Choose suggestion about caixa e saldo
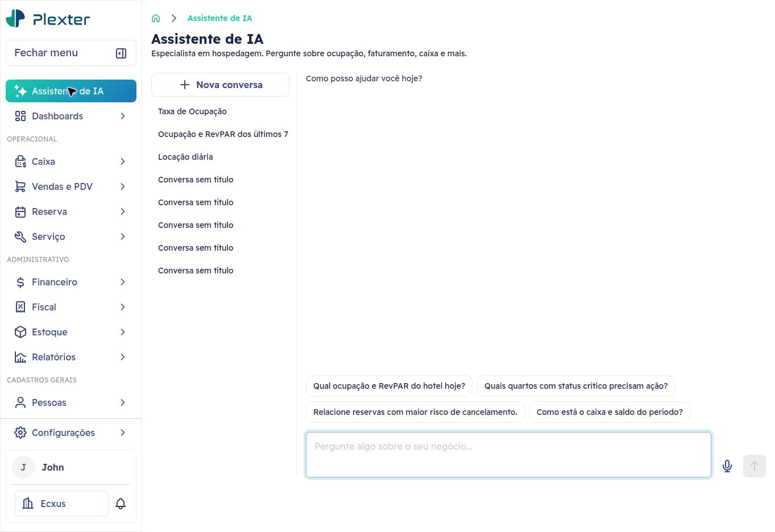 pyautogui.click(x=610, y=412)
